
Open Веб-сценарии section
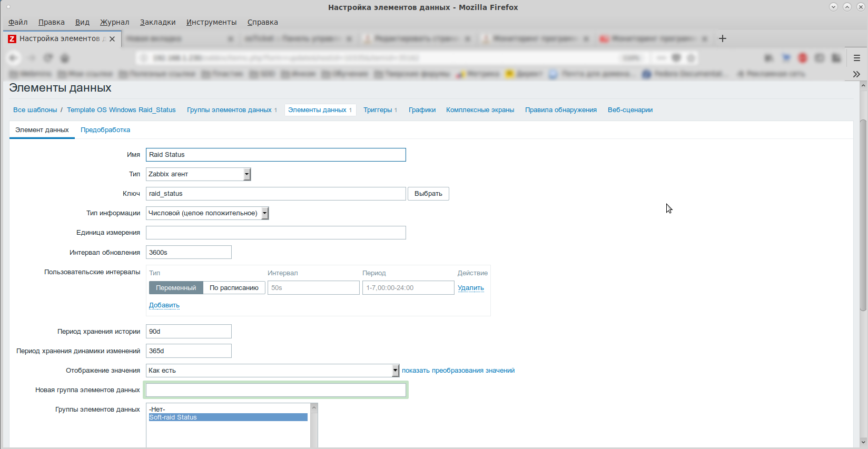pyautogui.click(x=630, y=110)
